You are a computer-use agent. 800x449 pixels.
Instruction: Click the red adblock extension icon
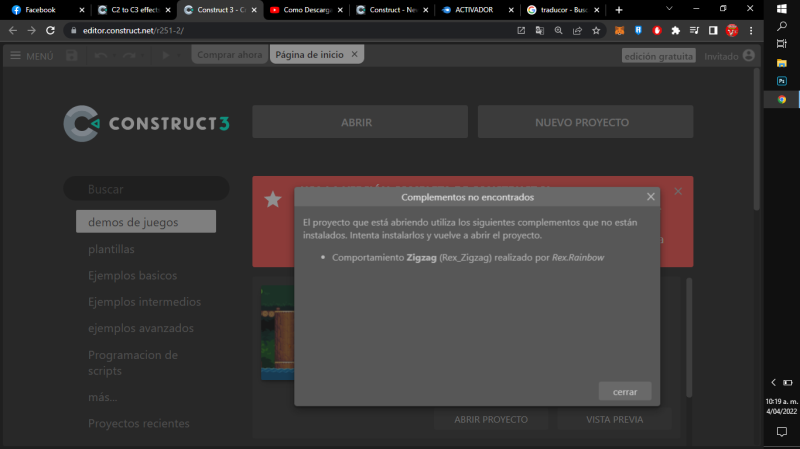point(657,31)
